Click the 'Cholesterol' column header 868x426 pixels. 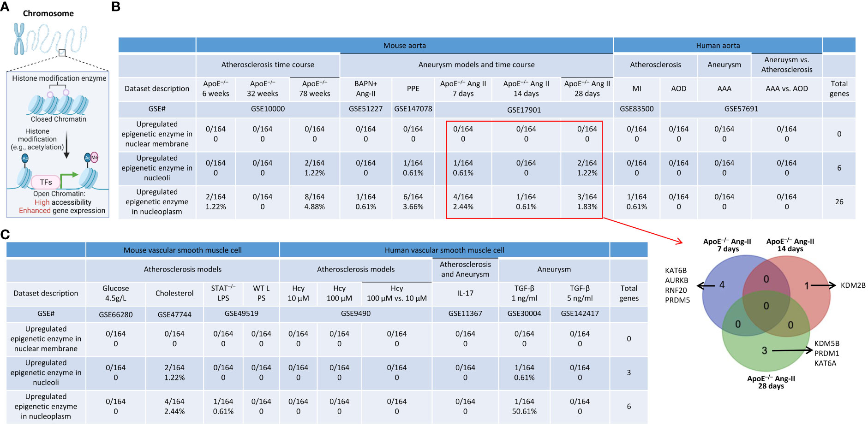(x=174, y=293)
